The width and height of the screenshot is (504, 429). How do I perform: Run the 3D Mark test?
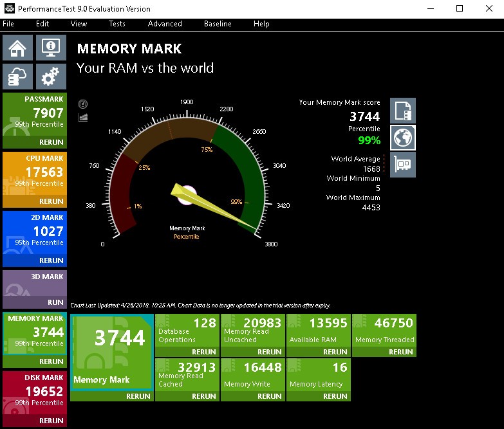tap(55, 302)
